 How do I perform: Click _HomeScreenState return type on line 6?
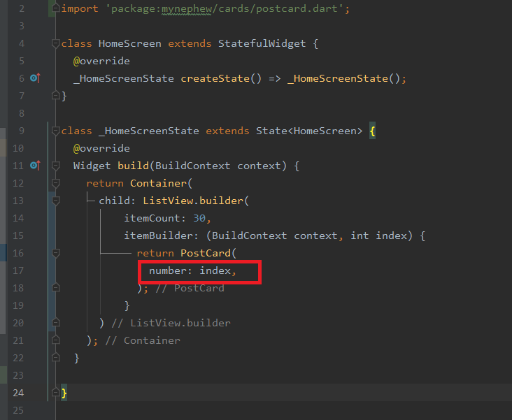click(124, 79)
